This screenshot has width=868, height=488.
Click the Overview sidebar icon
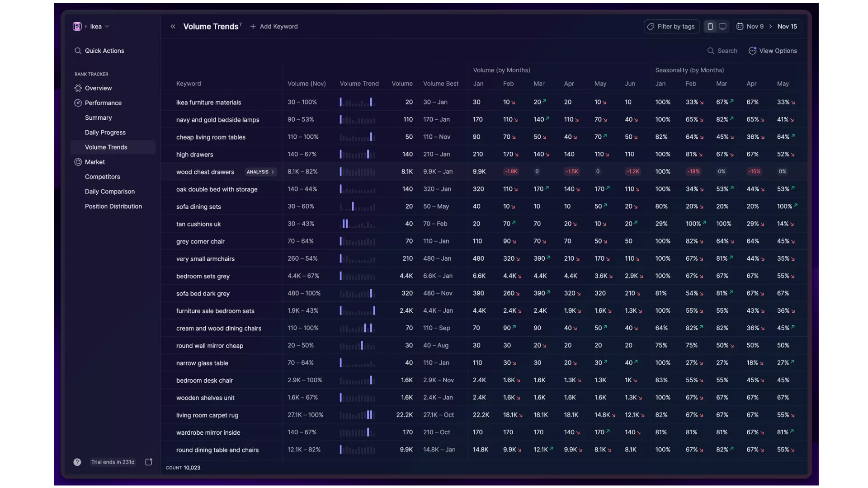tap(78, 88)
